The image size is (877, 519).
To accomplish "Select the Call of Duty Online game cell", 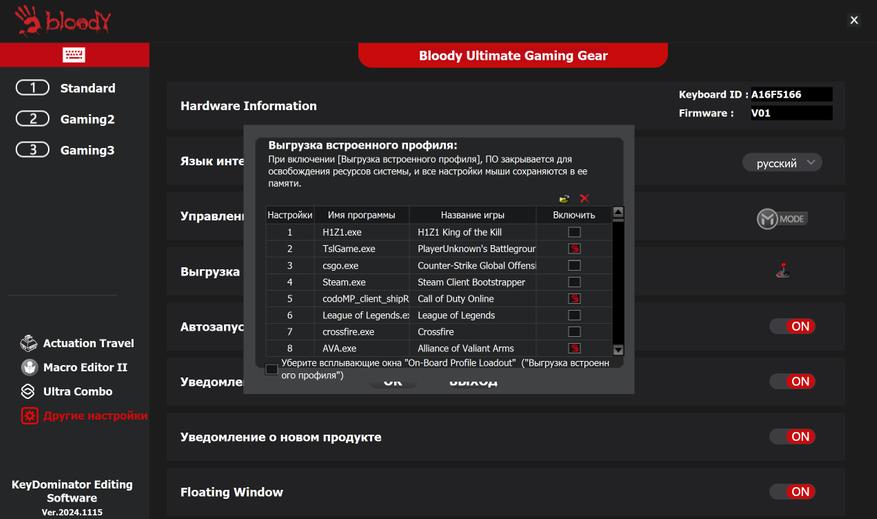I will (x=473, y=299).
